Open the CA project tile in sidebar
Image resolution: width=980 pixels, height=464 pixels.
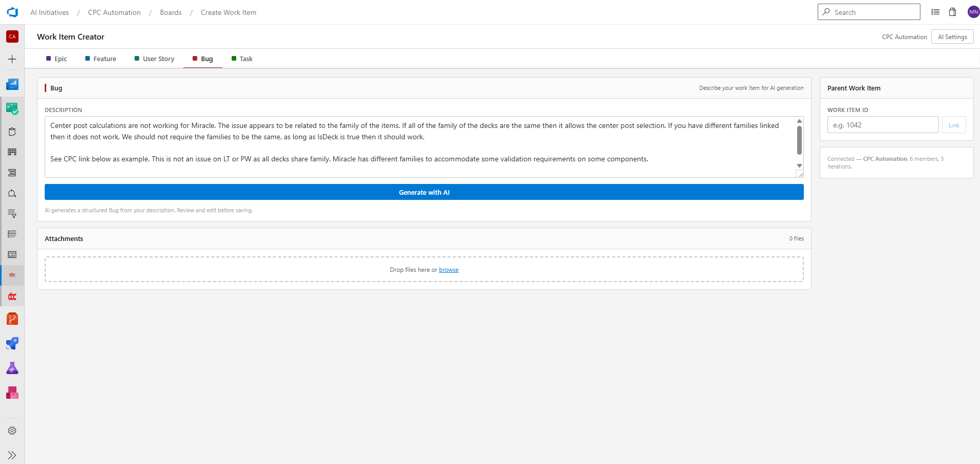tap(12, 36)
